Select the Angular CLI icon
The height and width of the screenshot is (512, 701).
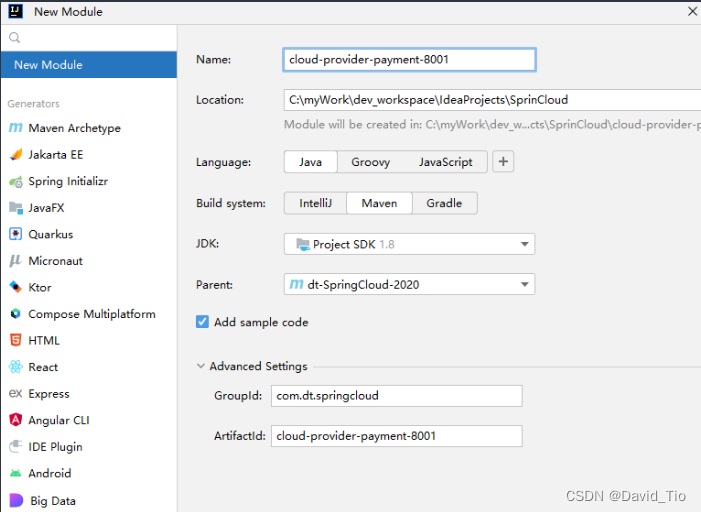coord(16,420)
